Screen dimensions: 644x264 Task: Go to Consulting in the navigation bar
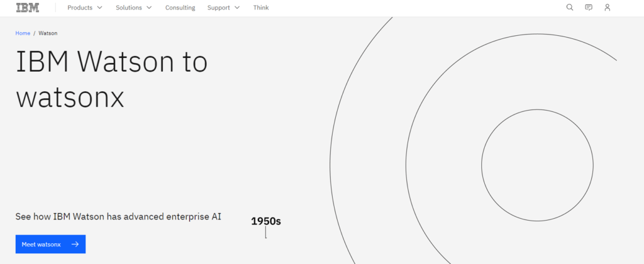pyautogui.click(x=180, y=8)
